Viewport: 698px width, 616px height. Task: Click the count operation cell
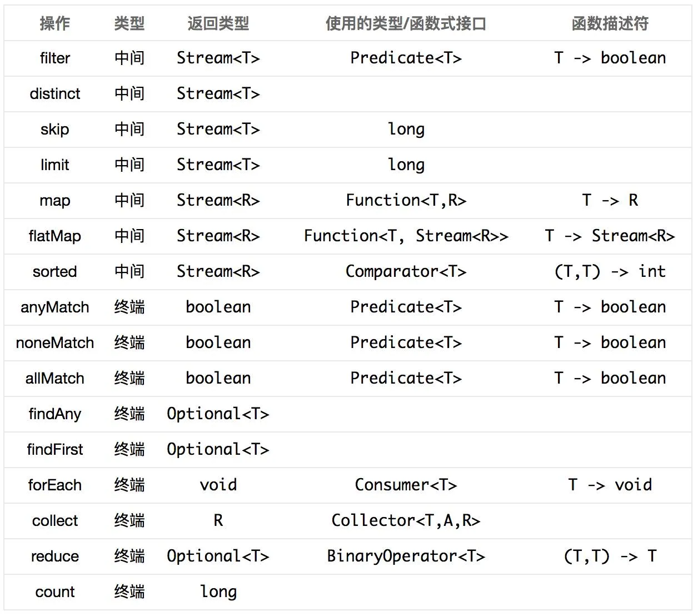pyautogui.click(x=54, y=592)
